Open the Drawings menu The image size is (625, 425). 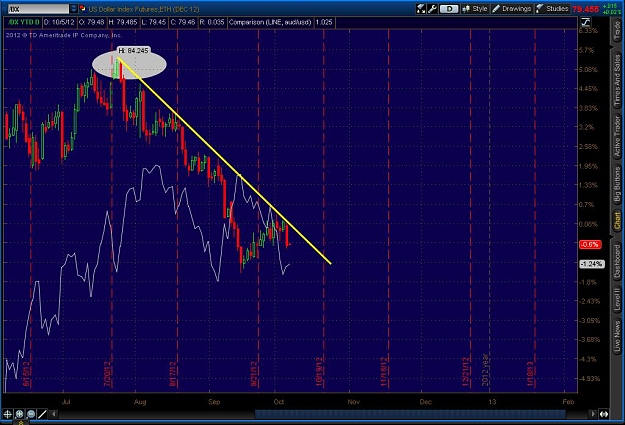(x=512, y=9)
